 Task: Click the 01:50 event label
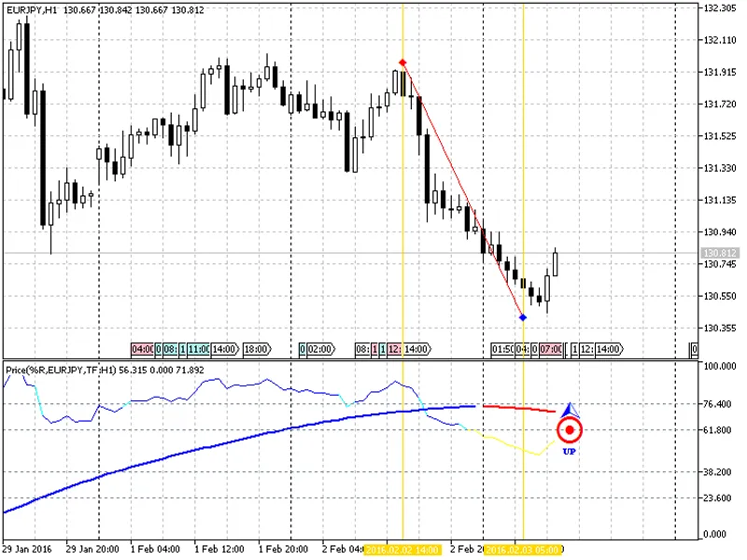(502, 349)
